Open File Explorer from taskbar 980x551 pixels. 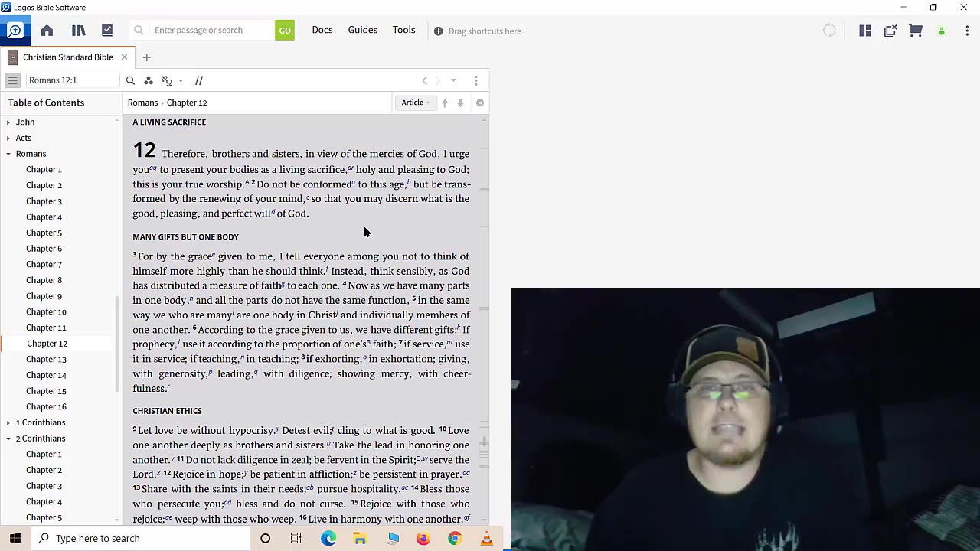pyautogui.click(x=360, y=539)
